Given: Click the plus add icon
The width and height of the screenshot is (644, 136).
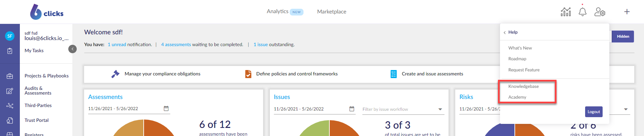Looking at the screenshot, I should 627,12.
